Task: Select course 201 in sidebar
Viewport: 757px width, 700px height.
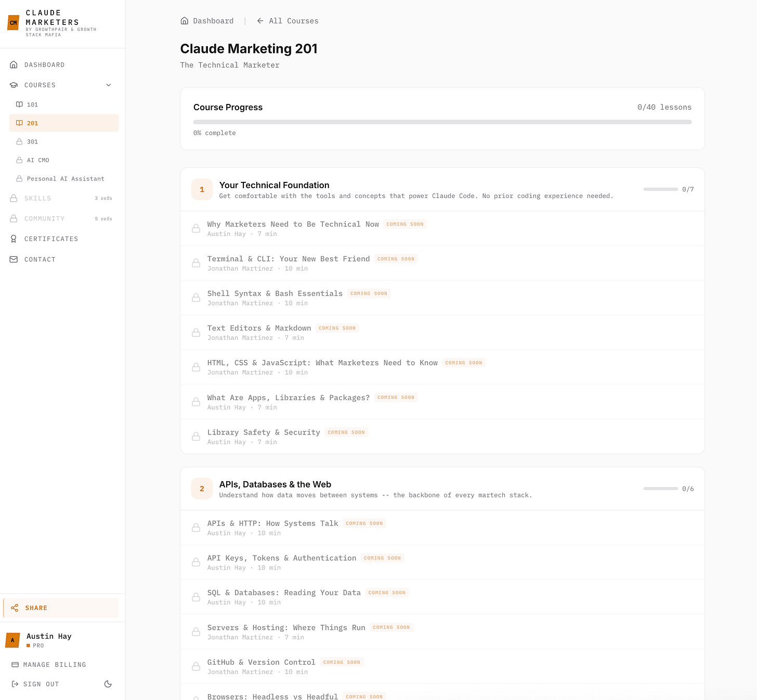Action: pos(64,123)
